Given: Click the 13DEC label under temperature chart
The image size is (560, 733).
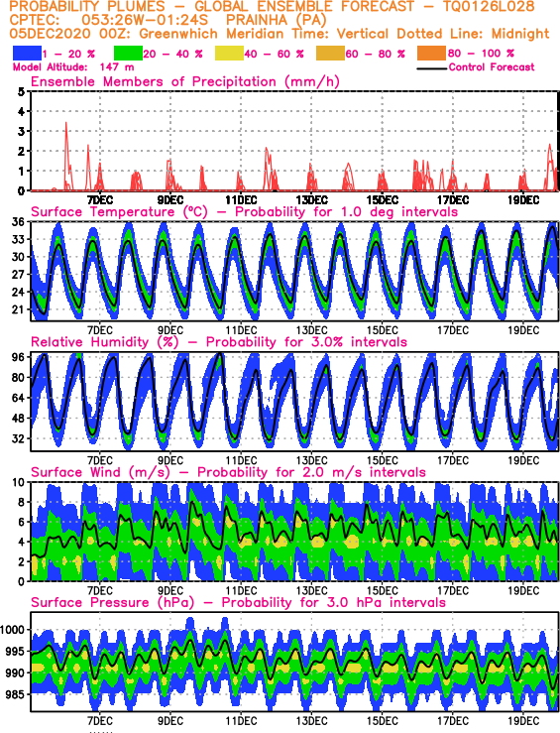Looking at the screenshot, I should pyautogui.click(x=311, y=330).
